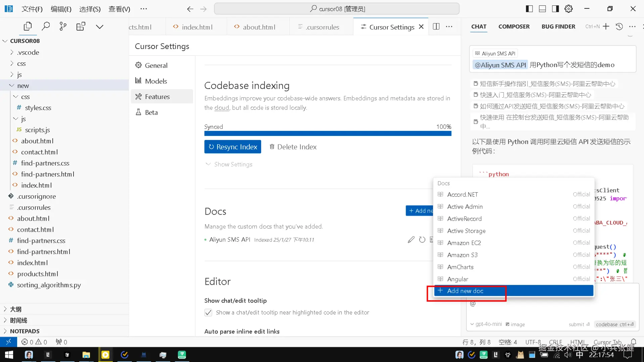Split the editor to the right
This screenshot has width=644, height=362.
click(x=436, y=27)
